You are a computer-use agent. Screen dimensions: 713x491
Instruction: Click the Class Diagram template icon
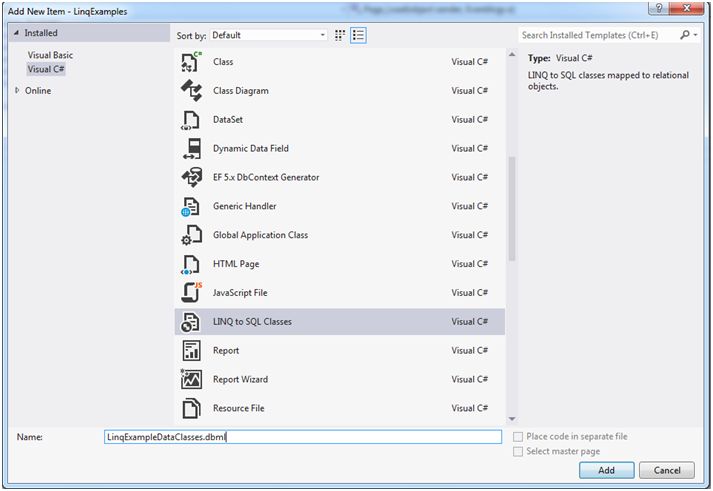[191, 90]
